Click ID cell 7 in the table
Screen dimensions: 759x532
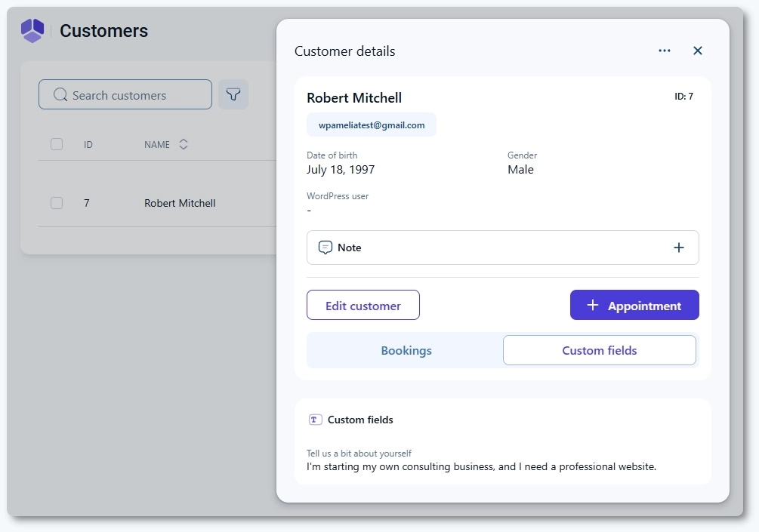point(87,203)
